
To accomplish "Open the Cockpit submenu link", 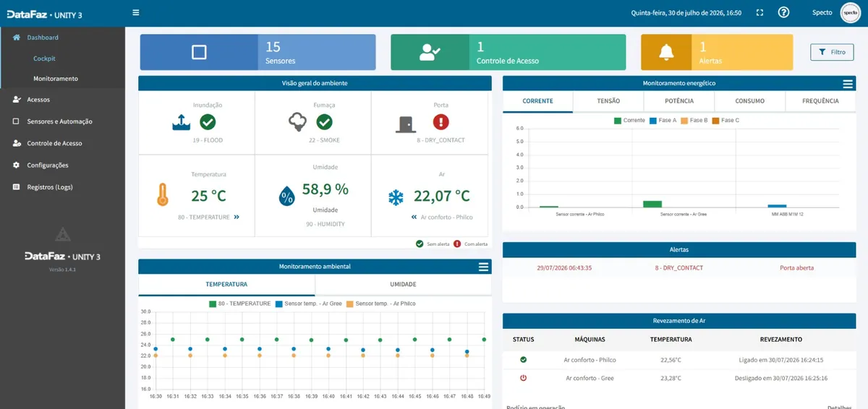I will (44, 59).
